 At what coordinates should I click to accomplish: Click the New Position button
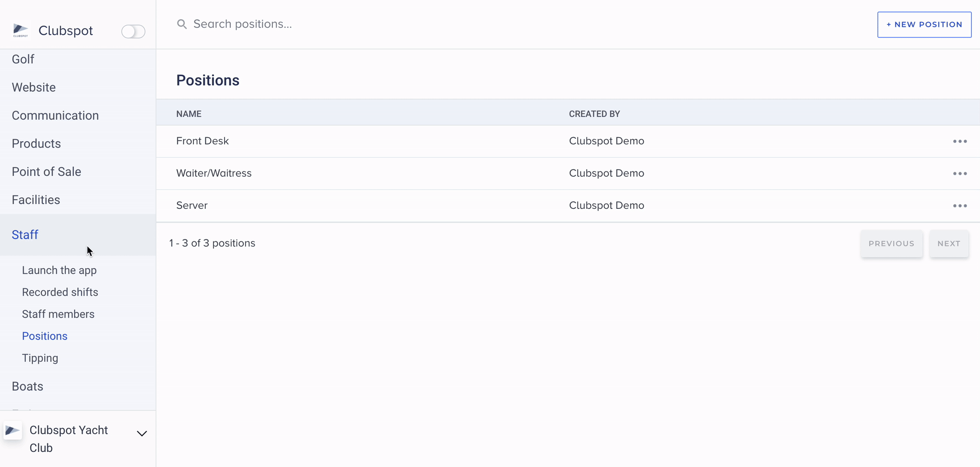pos(924,25)
